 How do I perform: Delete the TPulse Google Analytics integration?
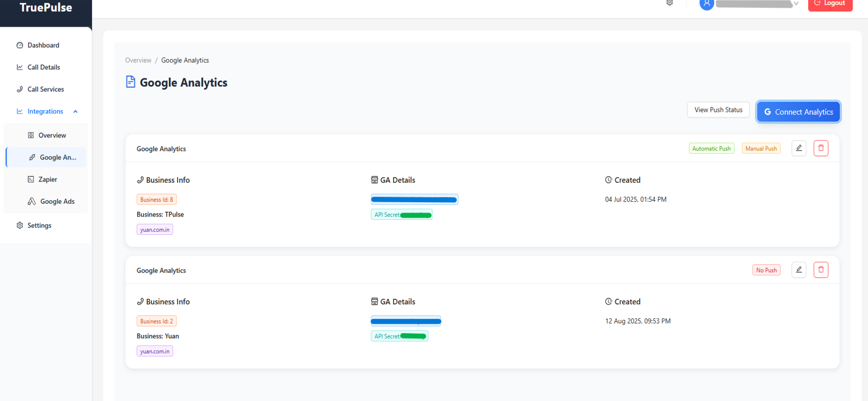[x=821, y=148]
